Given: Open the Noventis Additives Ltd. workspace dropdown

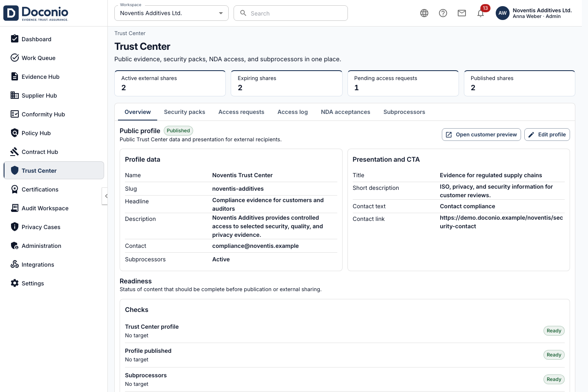Looking at the screenshot, I should click(171, 13).
